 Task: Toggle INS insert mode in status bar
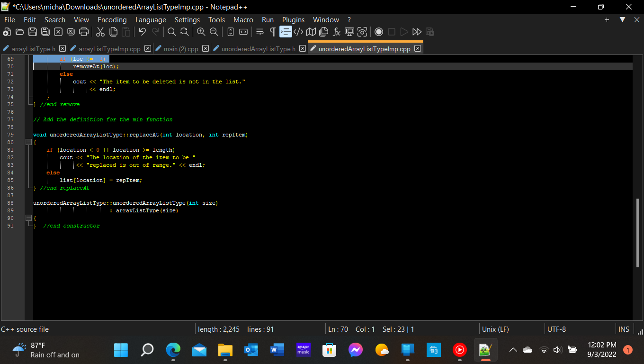click(624, 329)
